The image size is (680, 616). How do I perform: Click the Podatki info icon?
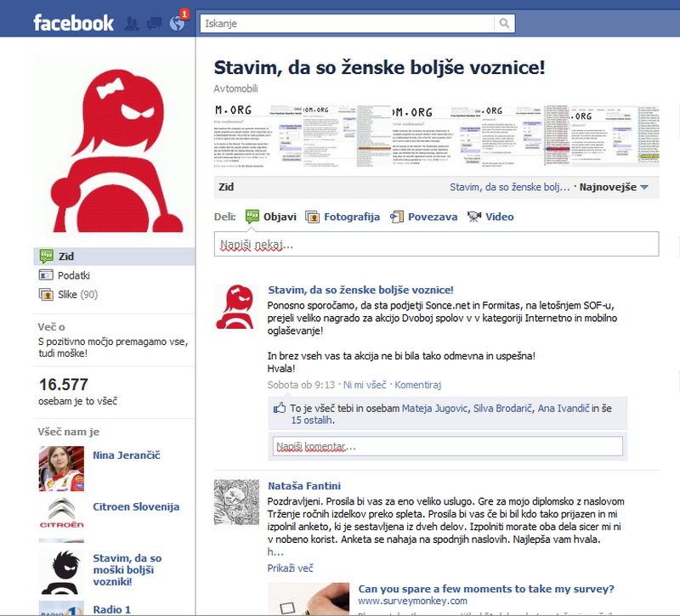[x=46, y=275]
